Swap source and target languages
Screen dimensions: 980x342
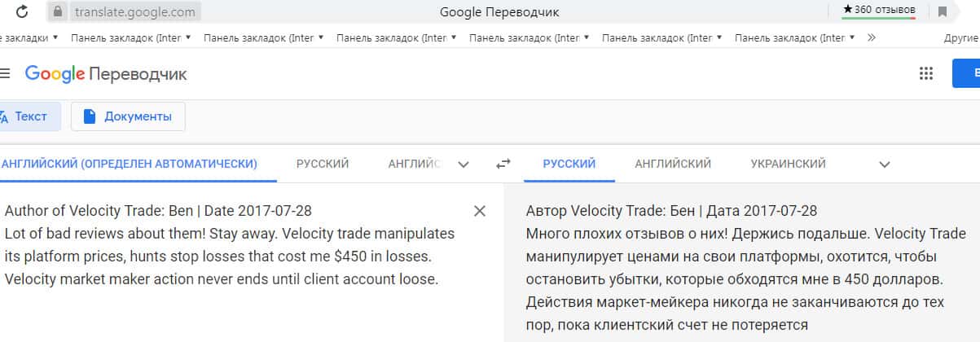[503, 164]
